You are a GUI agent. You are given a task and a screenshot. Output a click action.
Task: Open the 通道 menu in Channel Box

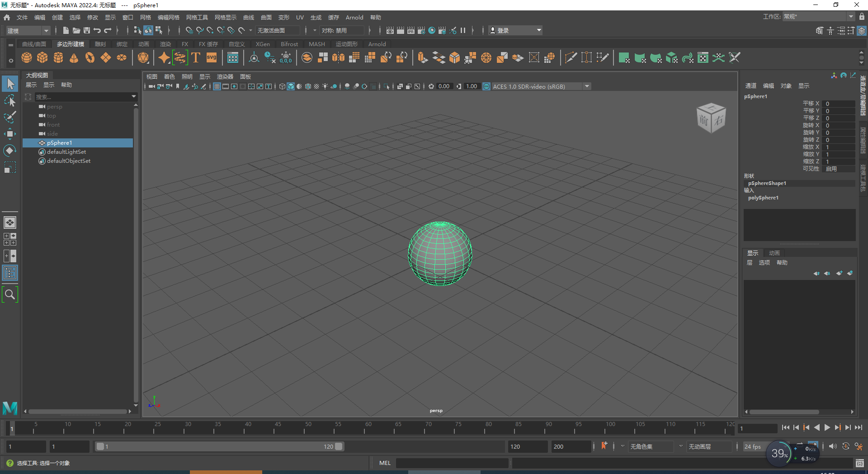click(751, 85)
